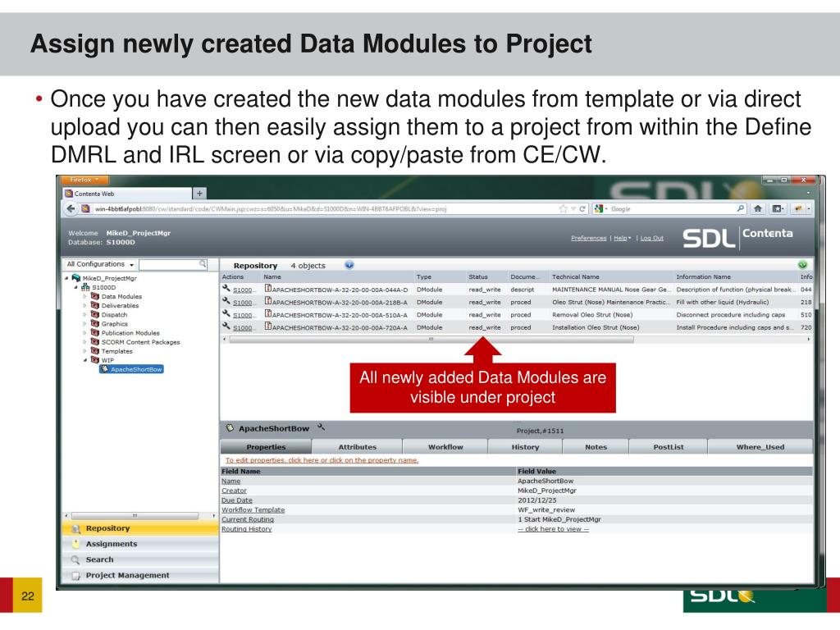Sort by the Status column header
The height and width of the screenshot is (630, 840).
point(478,277)
